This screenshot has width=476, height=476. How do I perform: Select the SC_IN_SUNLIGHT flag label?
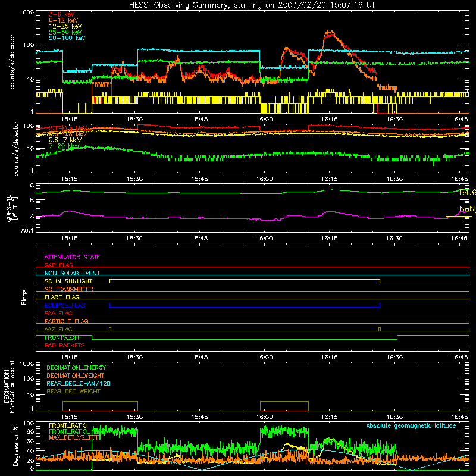68,281
